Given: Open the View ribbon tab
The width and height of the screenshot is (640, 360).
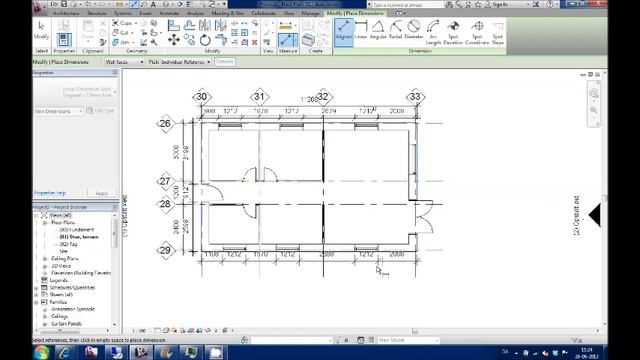Looking at the screenshot, I should click(289, 13).
